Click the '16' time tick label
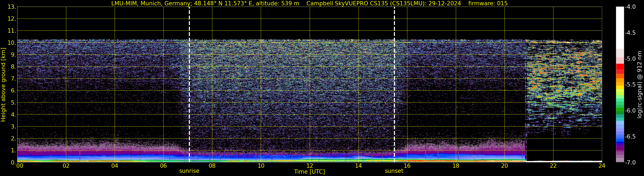Viewport: 644px width, 176px height. click(x=407, y=166)
